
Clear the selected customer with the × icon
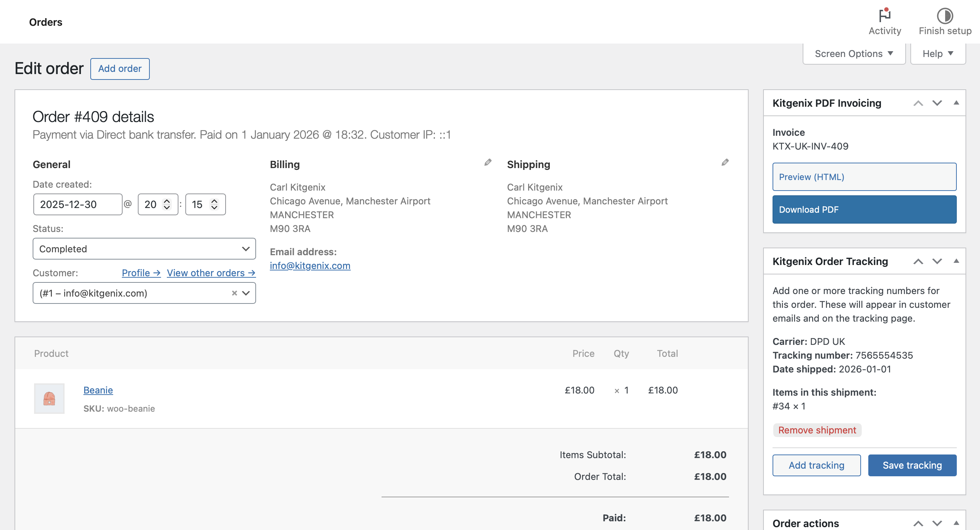point(234,293)
